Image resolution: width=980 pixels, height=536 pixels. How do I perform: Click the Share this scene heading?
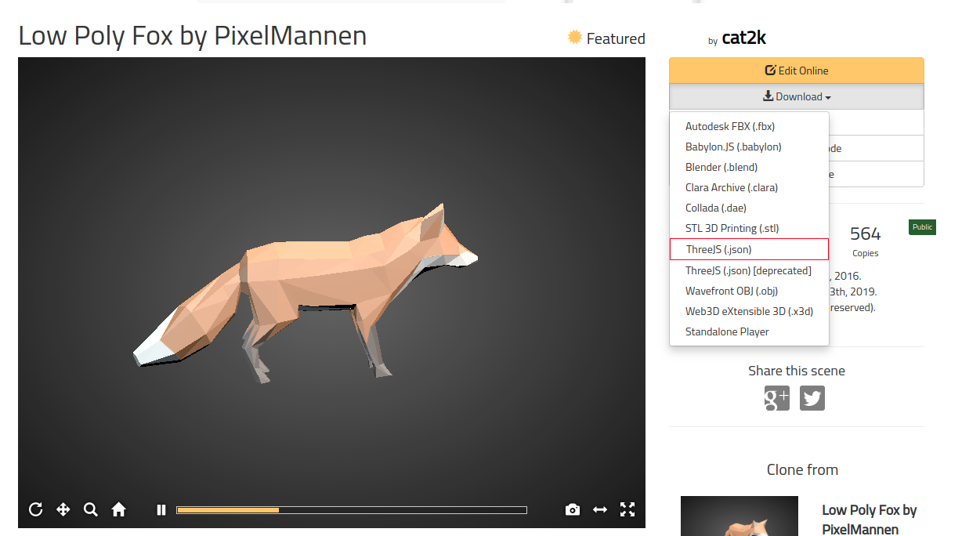coord(797,371)
